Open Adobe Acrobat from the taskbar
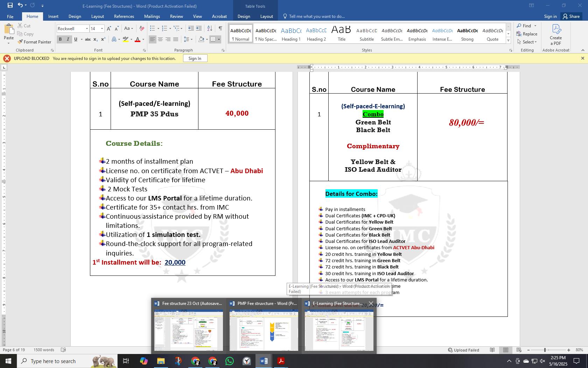 (281, 361)
